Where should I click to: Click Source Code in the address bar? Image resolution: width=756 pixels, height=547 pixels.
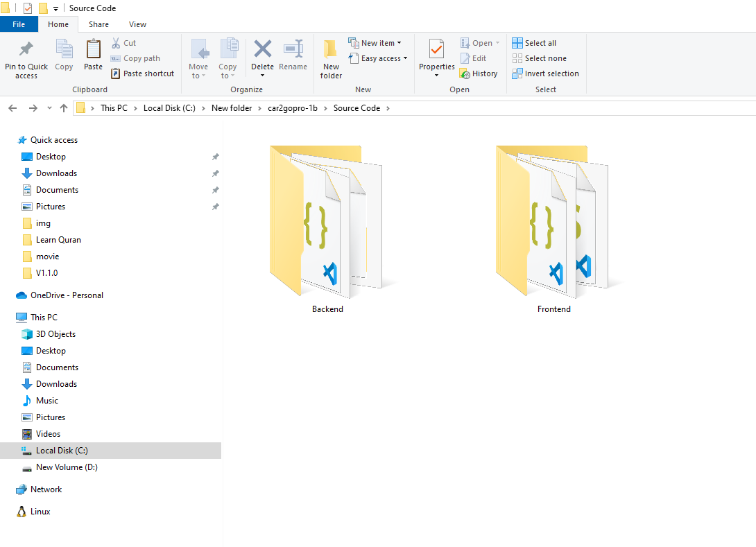[356, 108]
